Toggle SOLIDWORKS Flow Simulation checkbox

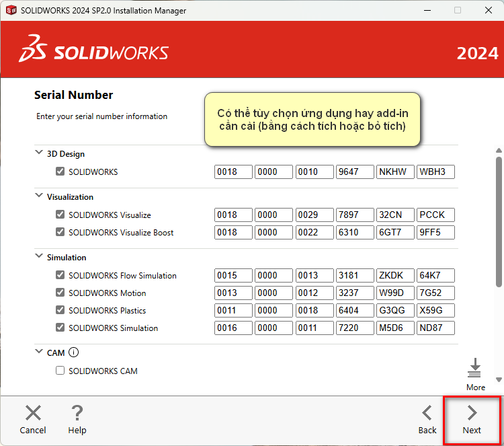click(x=60, y=275)
